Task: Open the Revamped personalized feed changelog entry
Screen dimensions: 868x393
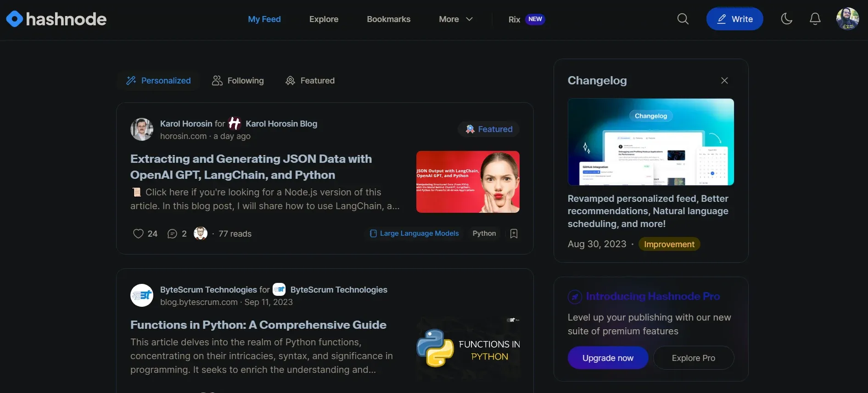Action: [x=648, y=211]
